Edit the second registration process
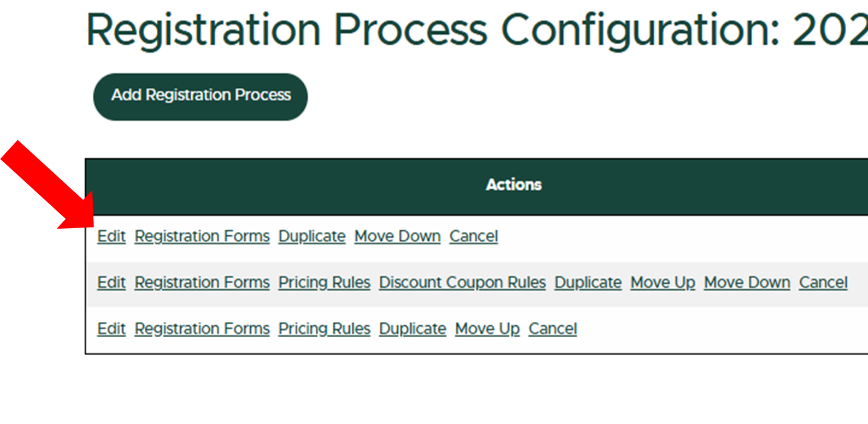Image resolution: width=868 pixels, height=424 pixels. [x=111, y=282]
